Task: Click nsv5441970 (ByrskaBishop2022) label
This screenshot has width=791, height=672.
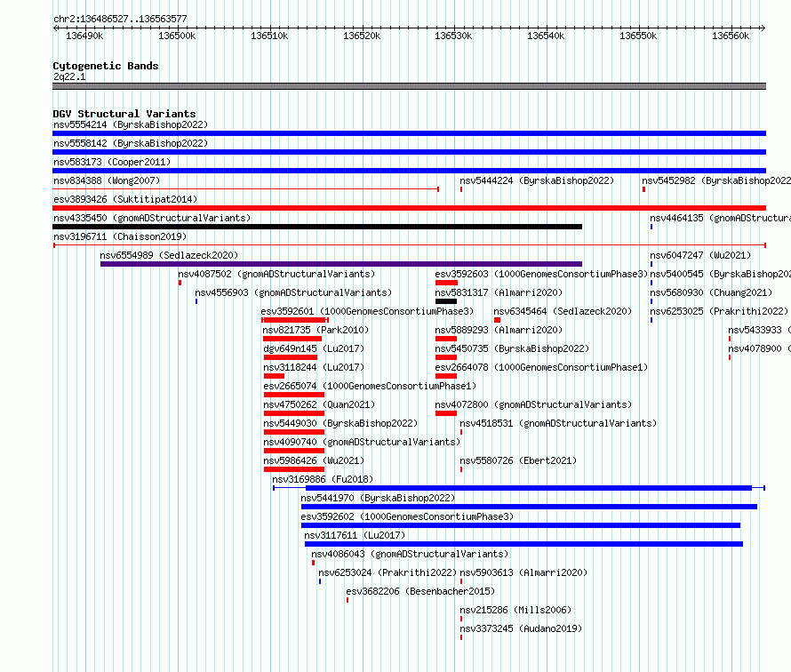Action: tap(378, 498)
